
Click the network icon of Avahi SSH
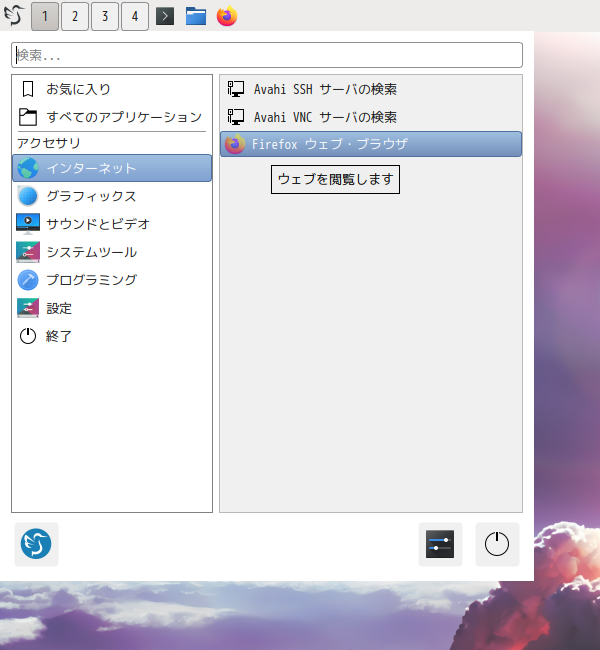coord(236,89)
